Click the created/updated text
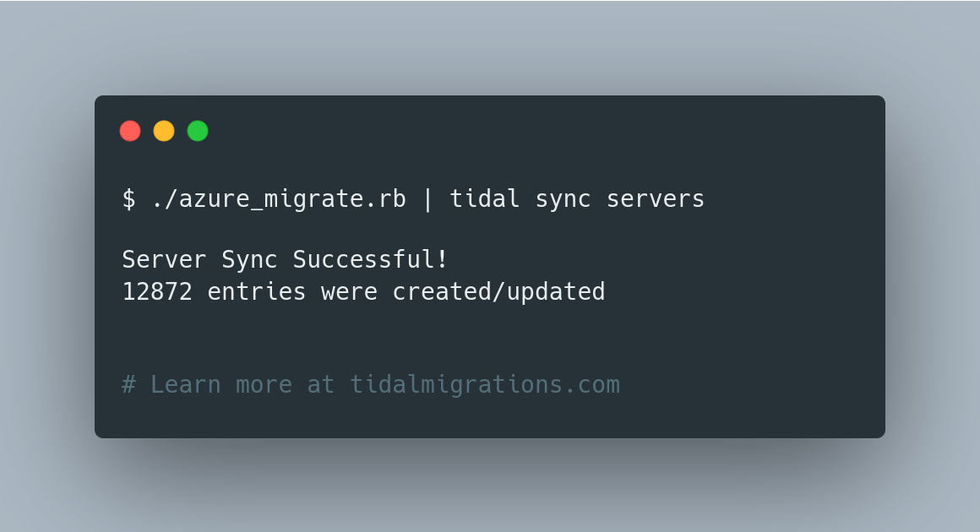The width and height of the screenshot is (980, 532). point(498,291)
